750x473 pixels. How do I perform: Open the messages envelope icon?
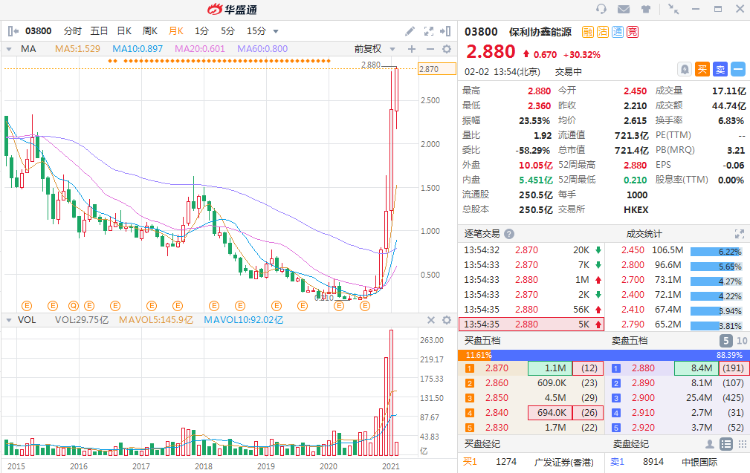click(x=623, y=9)
